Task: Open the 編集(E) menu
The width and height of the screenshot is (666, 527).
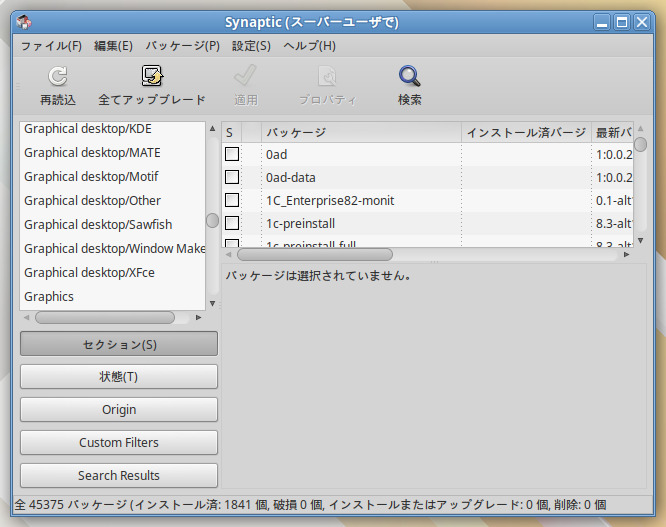Action: coord(113,46)
